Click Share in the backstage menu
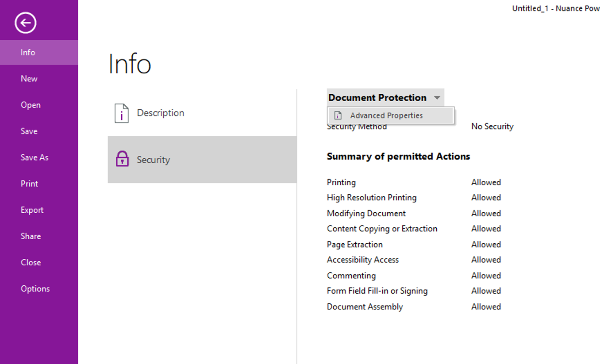The image size is (600, 364). 31,236
